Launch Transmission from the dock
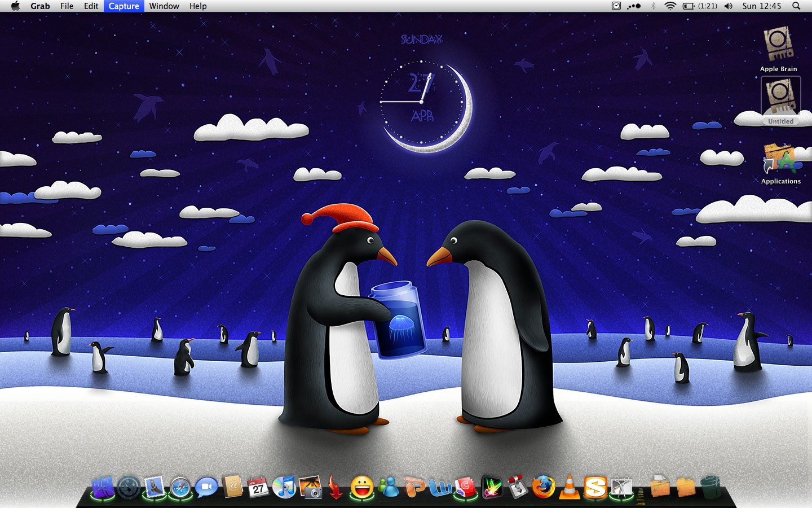Viewport: 812px width, 508px height. [518, 487]
